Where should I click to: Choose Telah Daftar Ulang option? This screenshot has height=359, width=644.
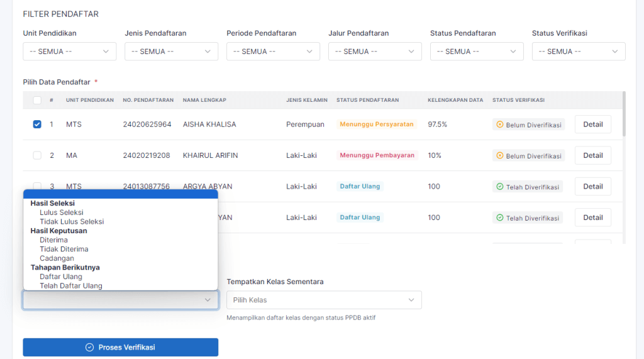pyautogui.click(x=70, y=285)
